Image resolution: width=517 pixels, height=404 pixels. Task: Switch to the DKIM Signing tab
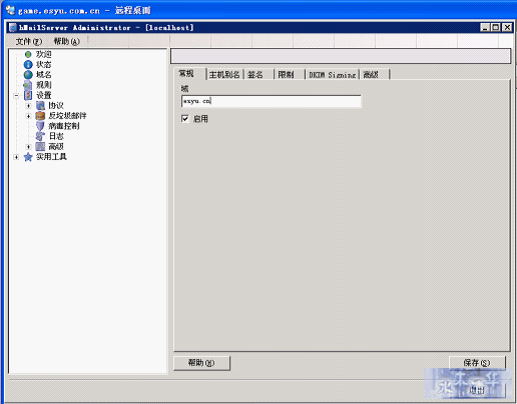[x=332, y=75]
